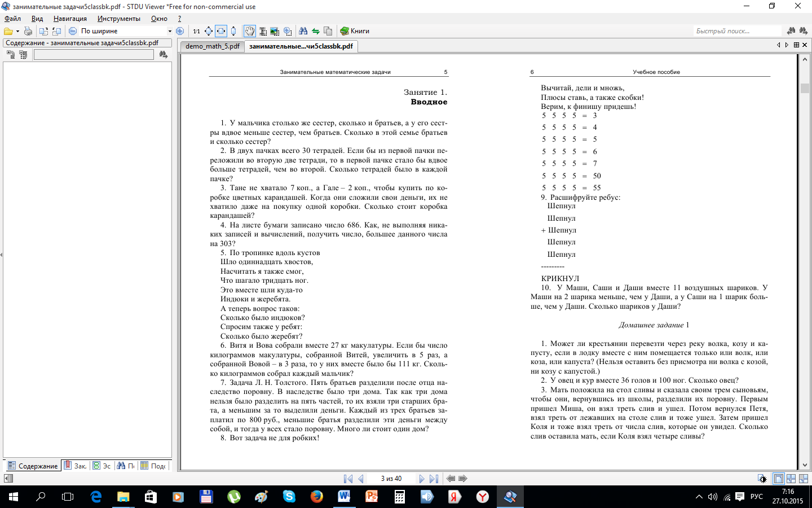Click the '3 из 40' page number field
The width and height of the screenshot is (812, 508).
coord(391,479)
